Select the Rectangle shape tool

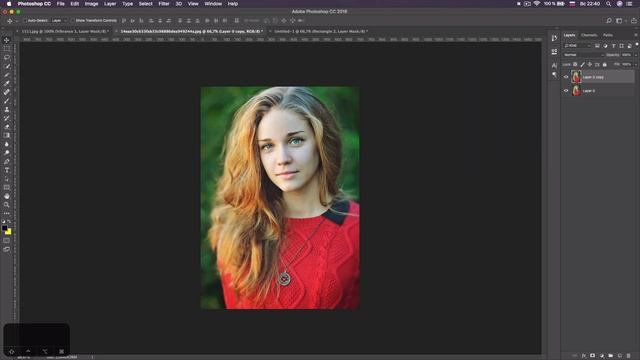pos(7,187)
